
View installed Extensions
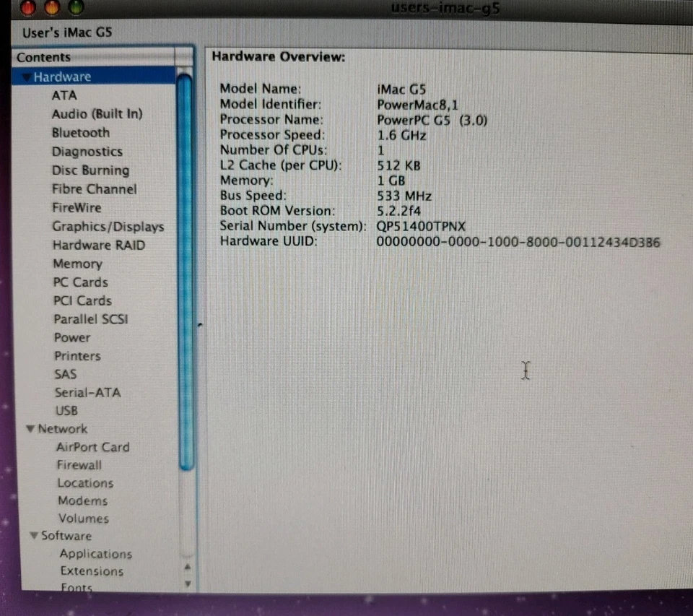[92, 571]
